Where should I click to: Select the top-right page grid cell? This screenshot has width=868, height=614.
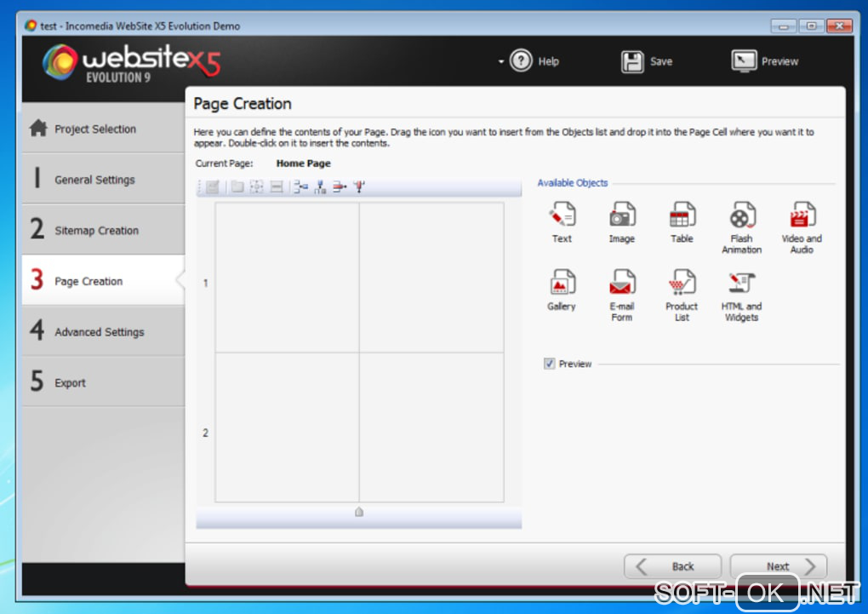(x=431, y=277)
